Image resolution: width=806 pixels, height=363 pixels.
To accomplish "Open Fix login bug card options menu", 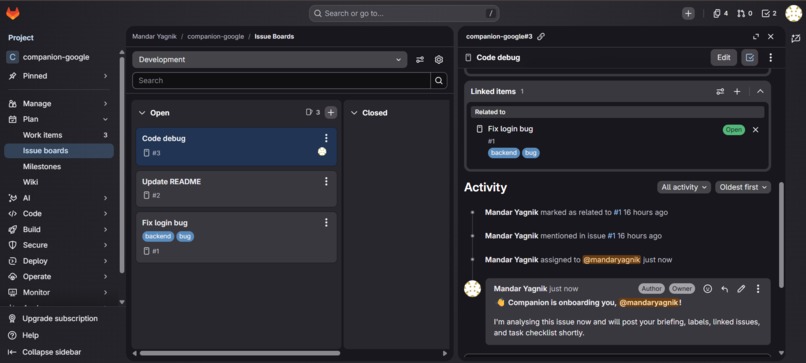I will [x=326, y=222].
